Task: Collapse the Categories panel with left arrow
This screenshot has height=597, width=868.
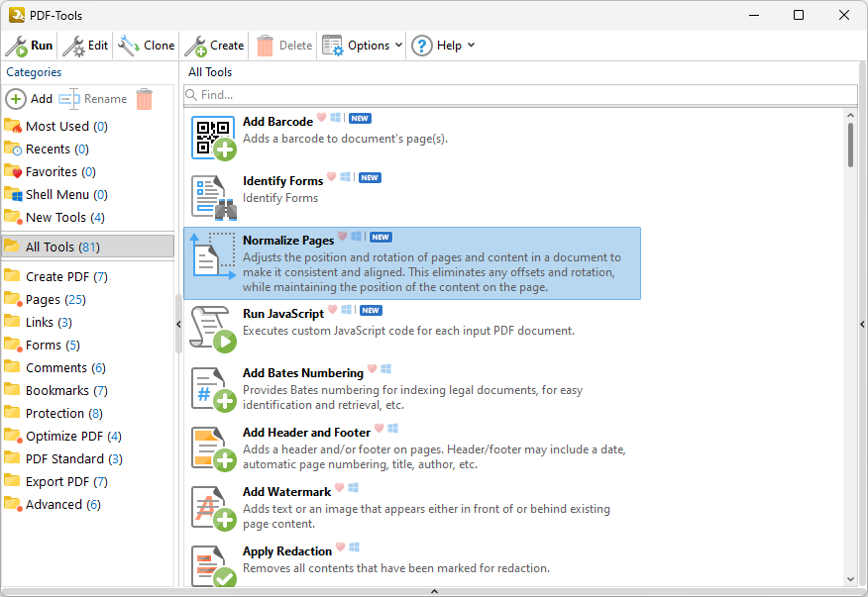Action: [178, 324]
